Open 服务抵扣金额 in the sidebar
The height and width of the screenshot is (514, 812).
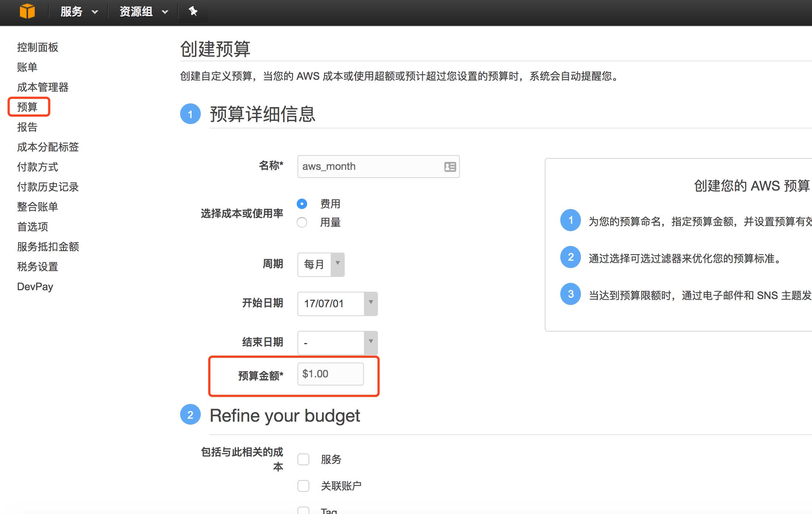click(48, 247)
